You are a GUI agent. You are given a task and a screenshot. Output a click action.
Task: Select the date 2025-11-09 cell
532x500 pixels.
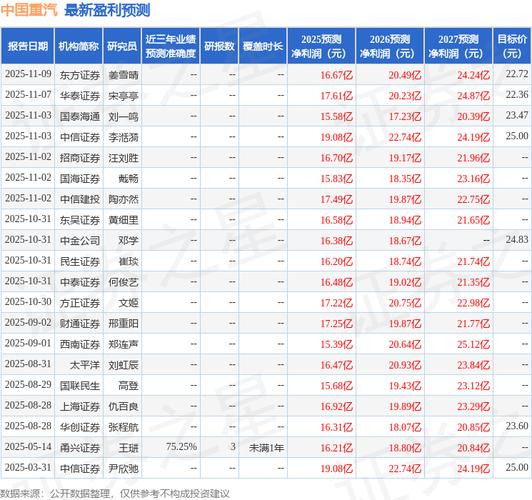(28, 74)
